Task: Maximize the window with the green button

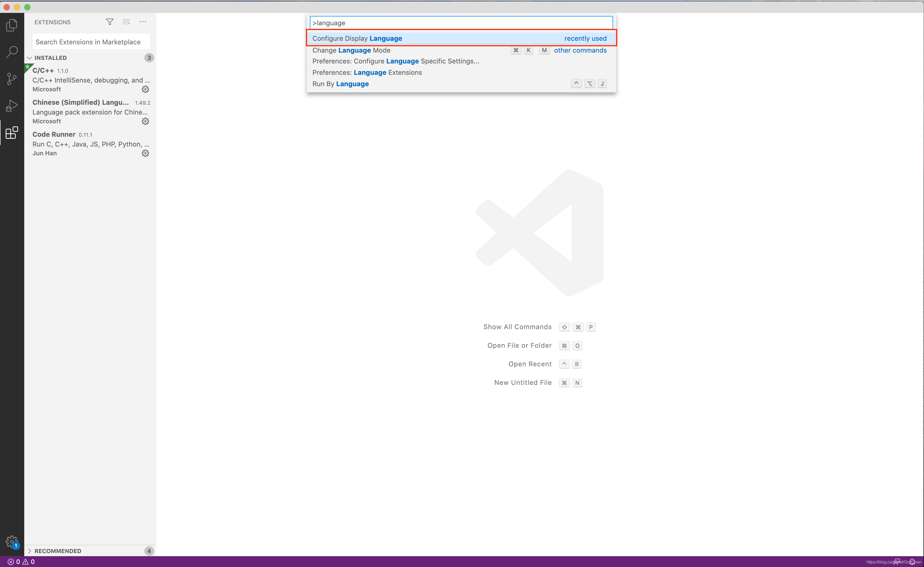Action: [x=27, y=7]
